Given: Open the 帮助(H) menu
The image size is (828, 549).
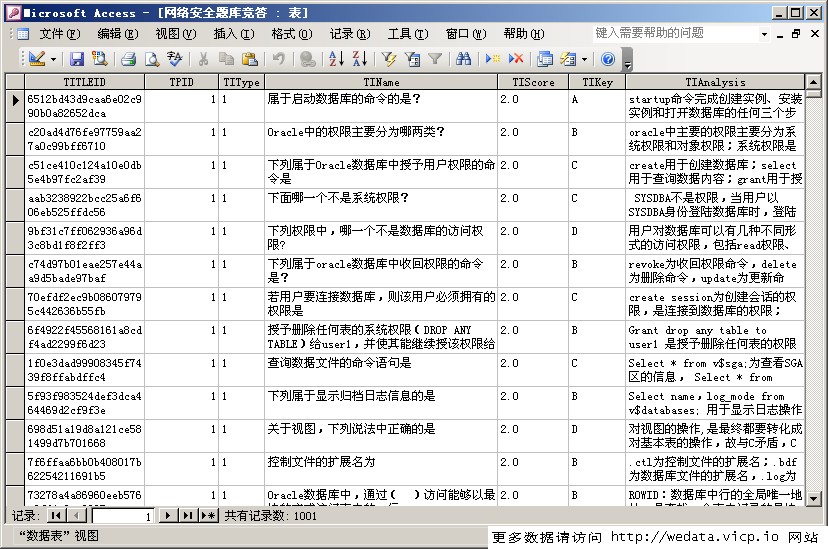Looking at the screenshot, I should click(x=524, y=34).
